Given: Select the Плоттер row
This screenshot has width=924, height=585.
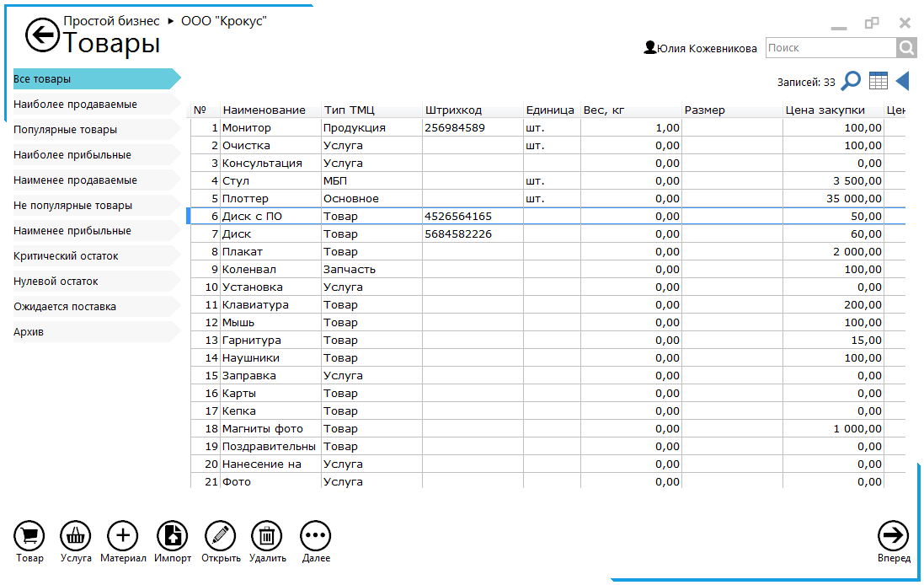Looking at the screenshot, I should (548, 199).
